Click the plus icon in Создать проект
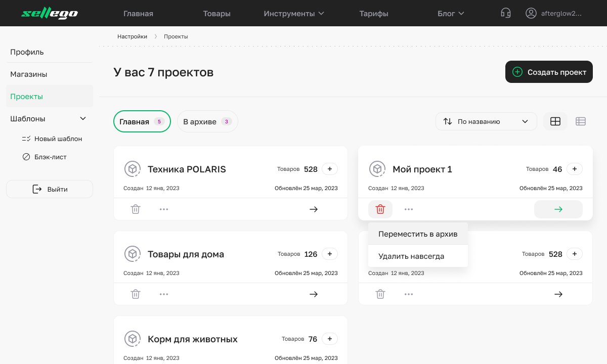Viewport: 607px width, 364px height. [x=517, y=72]
